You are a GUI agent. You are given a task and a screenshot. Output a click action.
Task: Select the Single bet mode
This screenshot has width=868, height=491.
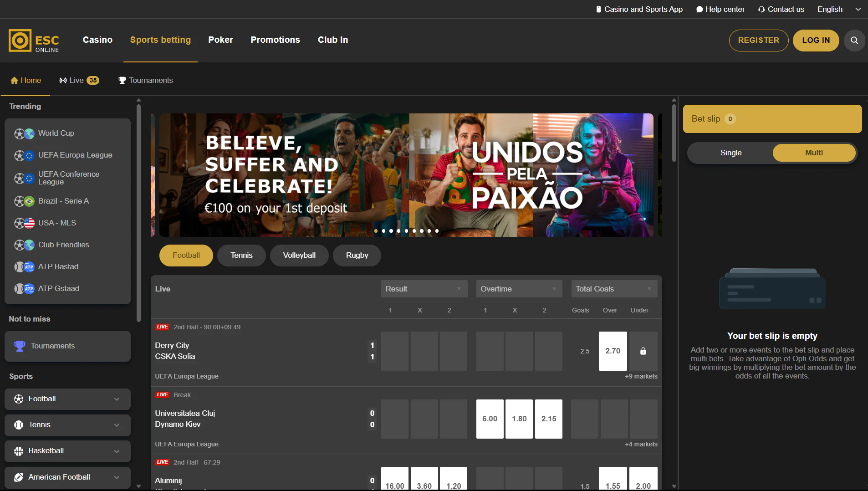730,153
